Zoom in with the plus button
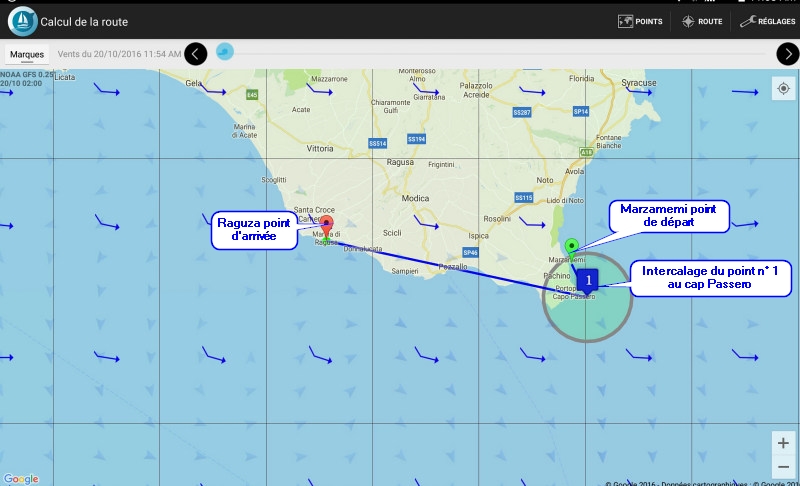800x486 pixels. click(783, 443)
